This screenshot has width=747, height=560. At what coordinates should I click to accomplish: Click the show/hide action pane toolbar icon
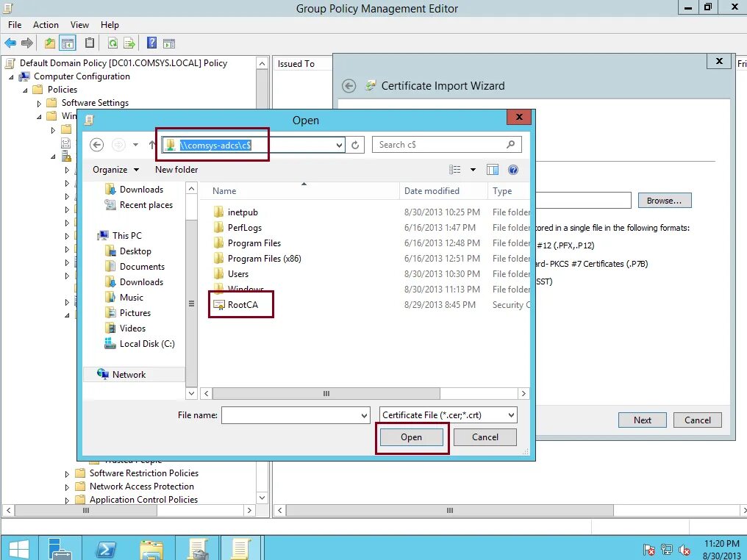click(x=168, y=44)
